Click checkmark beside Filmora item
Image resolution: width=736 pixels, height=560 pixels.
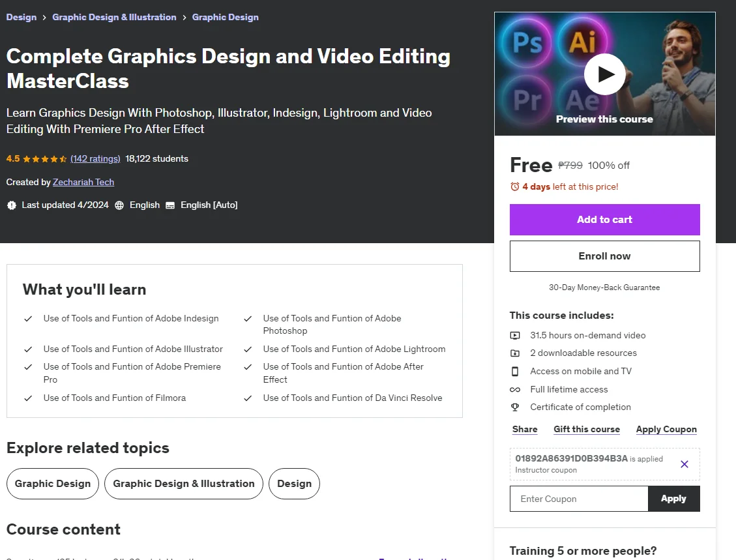[x=28, y=398]
